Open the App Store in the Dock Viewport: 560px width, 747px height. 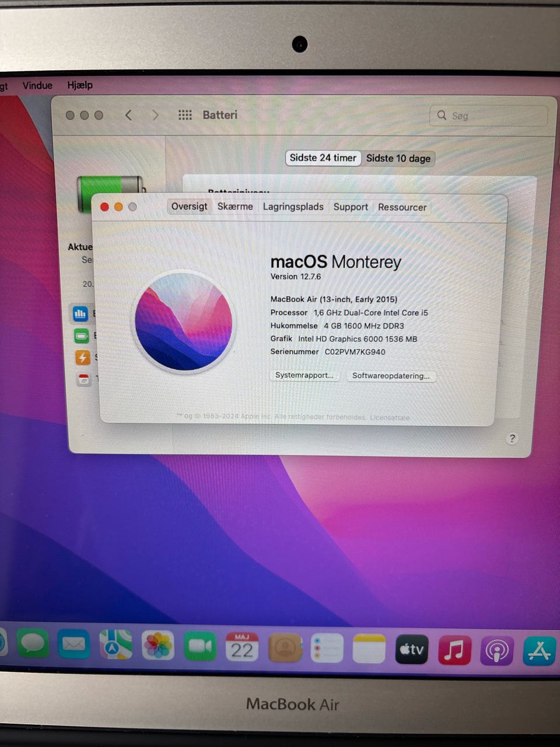[540, 651]
